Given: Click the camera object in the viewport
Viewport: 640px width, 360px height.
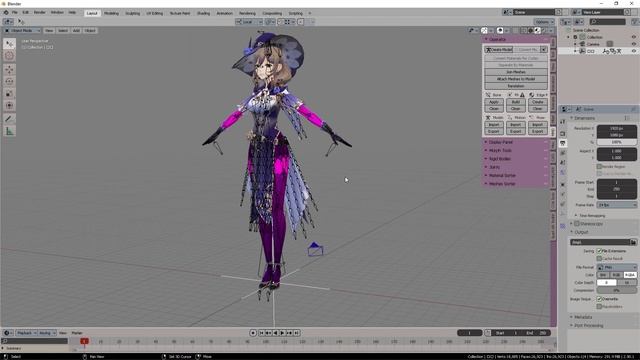Looking at the screenshot, I should tap(315, 249).
